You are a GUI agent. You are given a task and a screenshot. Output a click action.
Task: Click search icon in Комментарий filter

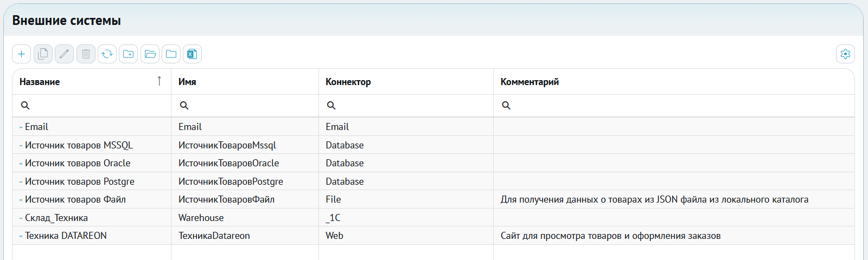pos(506,105)
